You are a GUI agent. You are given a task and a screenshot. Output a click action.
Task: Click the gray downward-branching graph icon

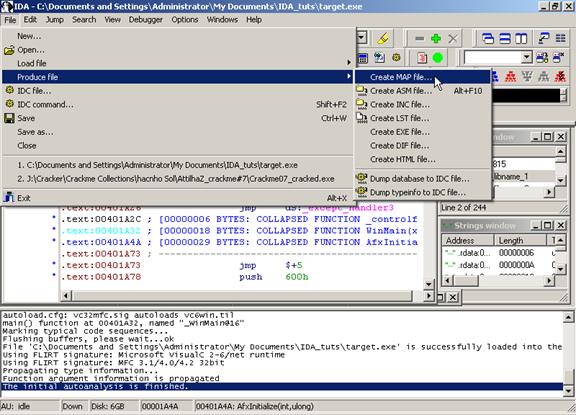544,76
